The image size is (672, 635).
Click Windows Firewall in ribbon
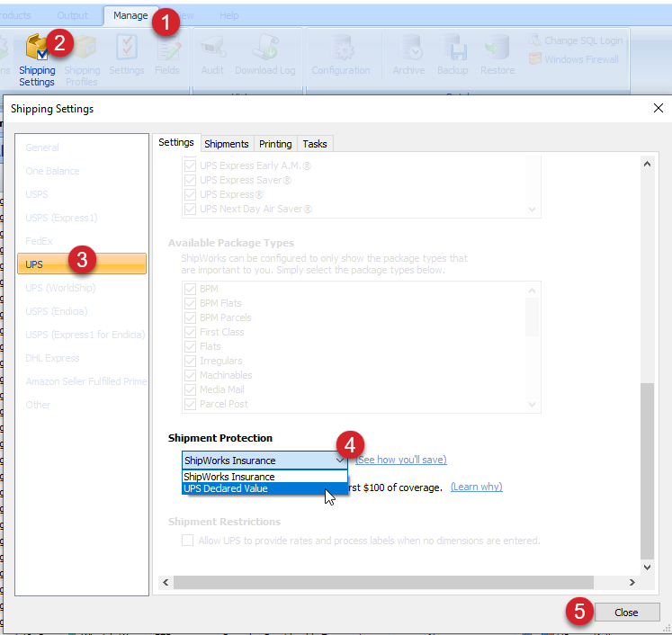point(574,58)
